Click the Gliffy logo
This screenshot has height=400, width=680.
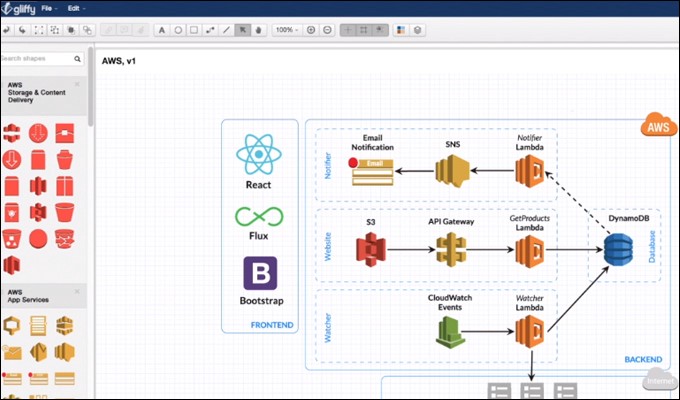point(18,8)
